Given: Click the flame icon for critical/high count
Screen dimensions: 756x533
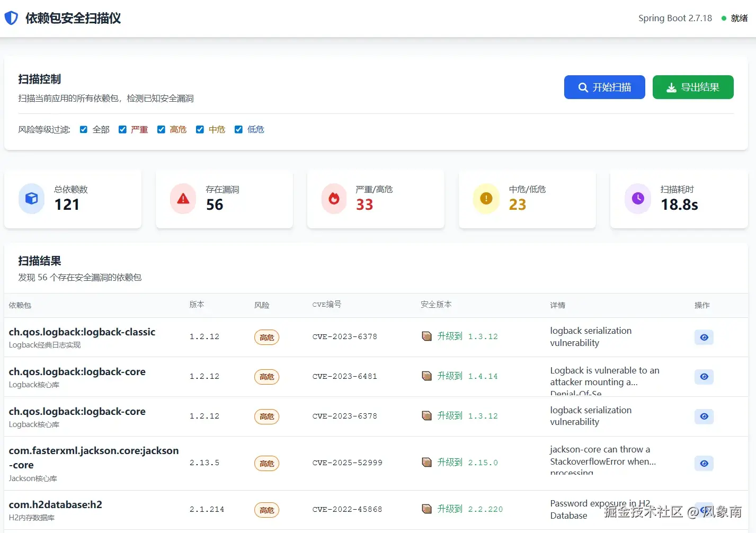Looking at the screenshot, I should point(334,199).
